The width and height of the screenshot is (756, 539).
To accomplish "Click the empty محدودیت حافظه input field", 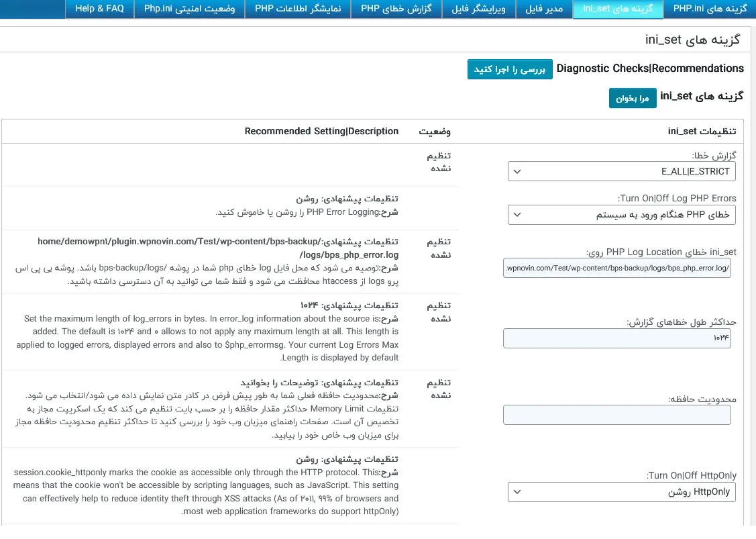I will click(x=616, y=415).
